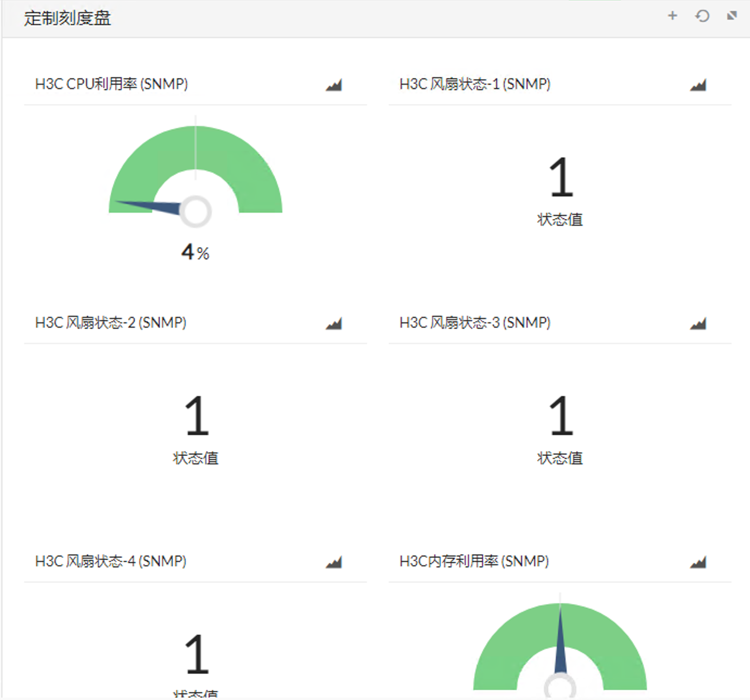
Task: Open graph icon for H3C 风扇状态-2
Action: pyautogui.click(x=334, y=323)
